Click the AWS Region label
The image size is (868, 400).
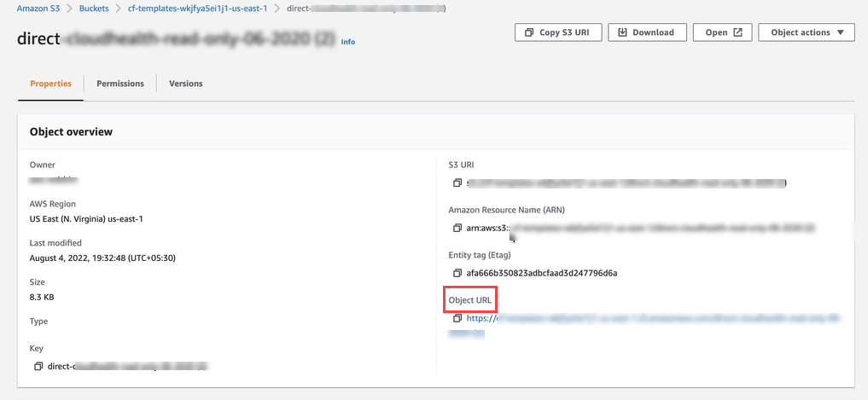point(53,204)
